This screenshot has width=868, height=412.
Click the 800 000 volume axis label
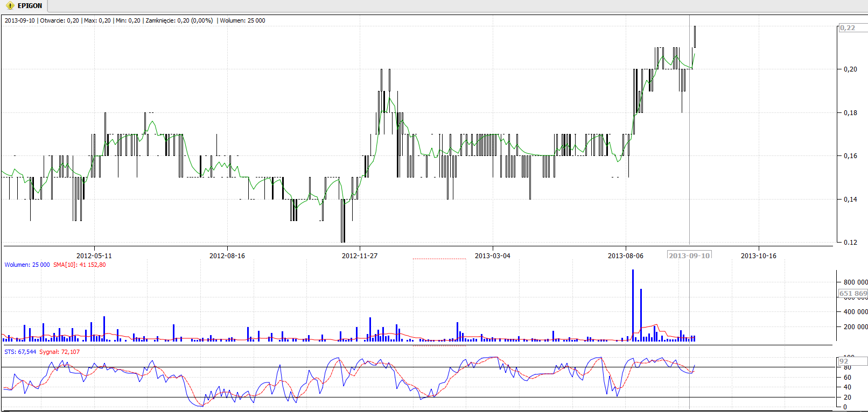(855, 282)
